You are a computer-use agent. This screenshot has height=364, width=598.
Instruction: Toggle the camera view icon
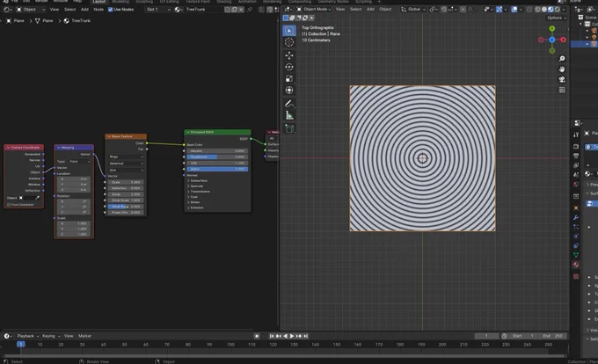[562, 79]
